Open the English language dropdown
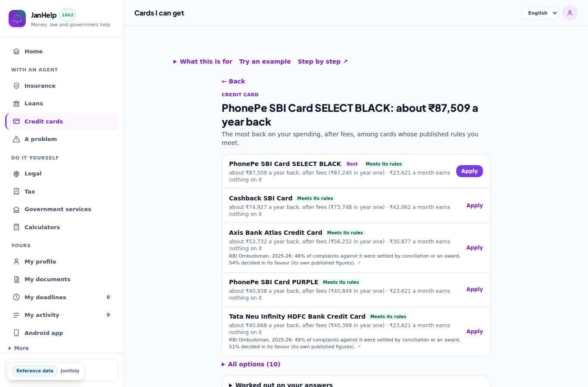The width and height of the screenshot is (588, 387). click(x=541, y=13)
